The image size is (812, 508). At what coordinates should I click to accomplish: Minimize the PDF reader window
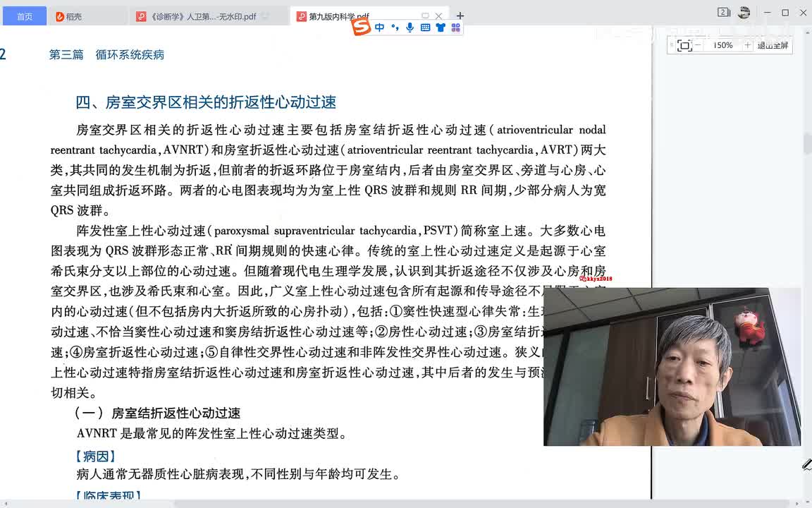click(768, 13)
